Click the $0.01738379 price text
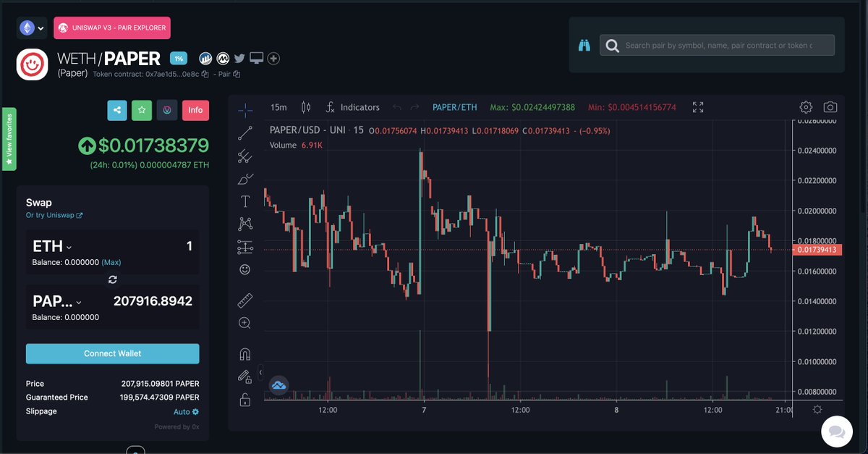This screenshot has width=868, height=454. 153,146
